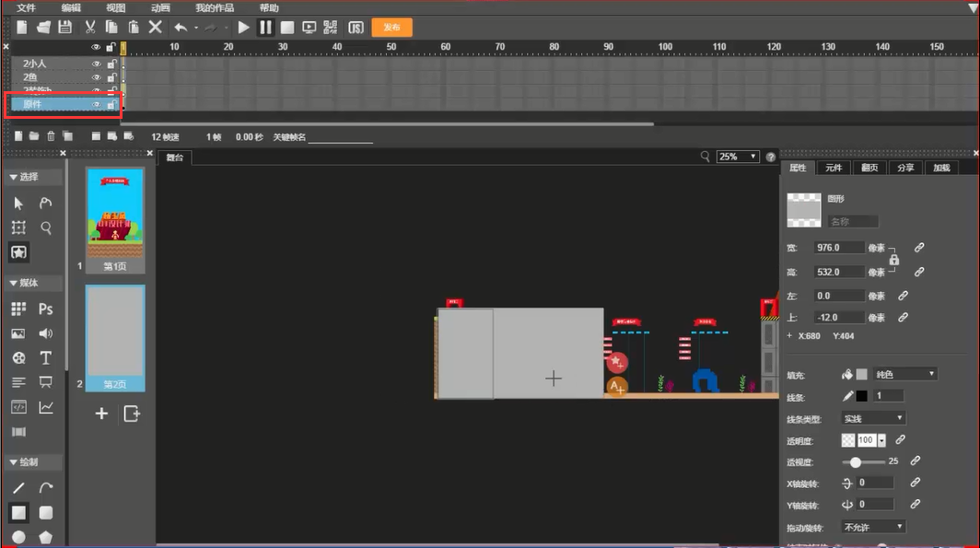The width and height of the screenshot is (980, 548).
Task: Lock the 2鱼 layer
Action: click(111, 77)
